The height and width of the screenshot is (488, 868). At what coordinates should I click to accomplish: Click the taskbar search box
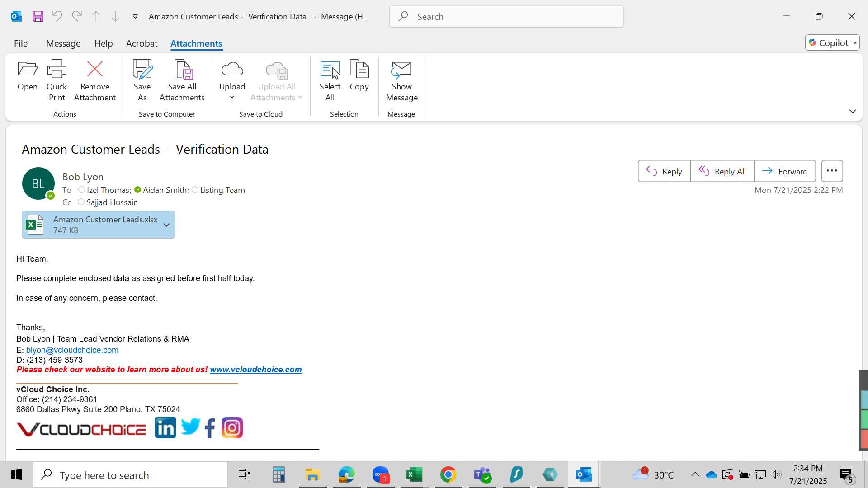(130, 475)
